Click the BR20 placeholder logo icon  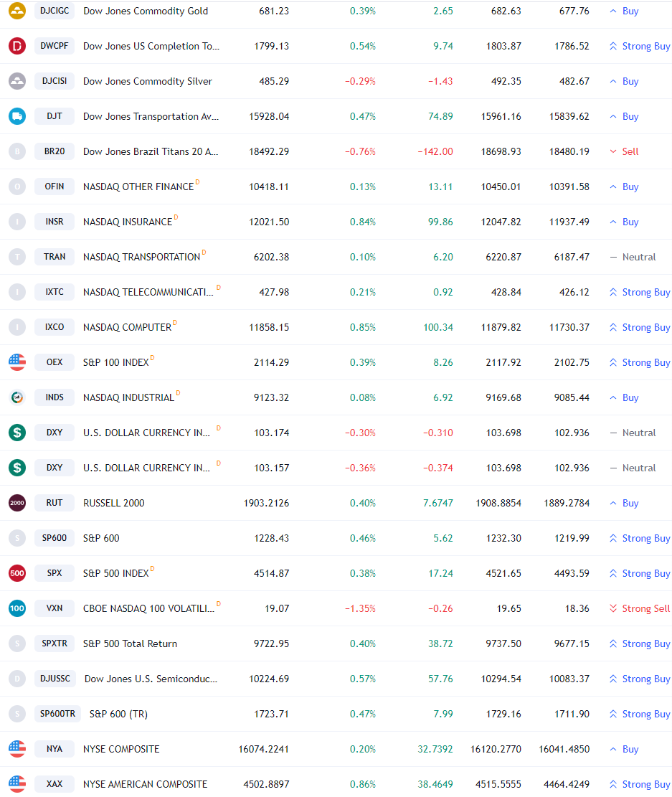[x=17, y=151]
